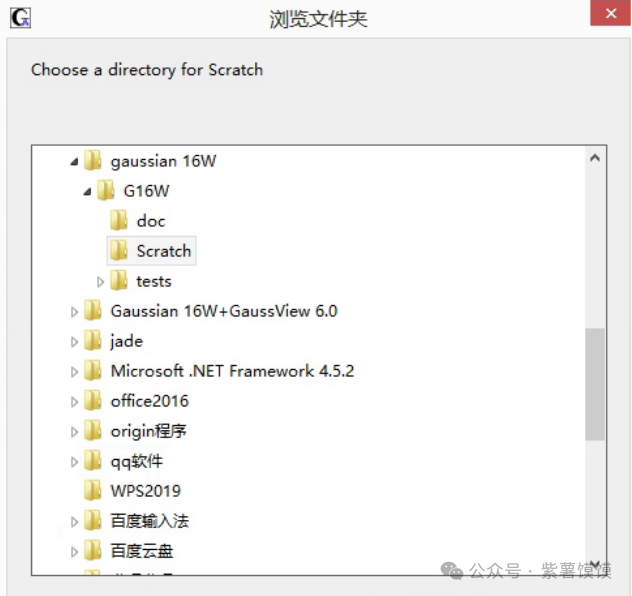This screenshot has height=596, width=632.
Task: Collapse the gaussian 16W folder
Action: 74,161
